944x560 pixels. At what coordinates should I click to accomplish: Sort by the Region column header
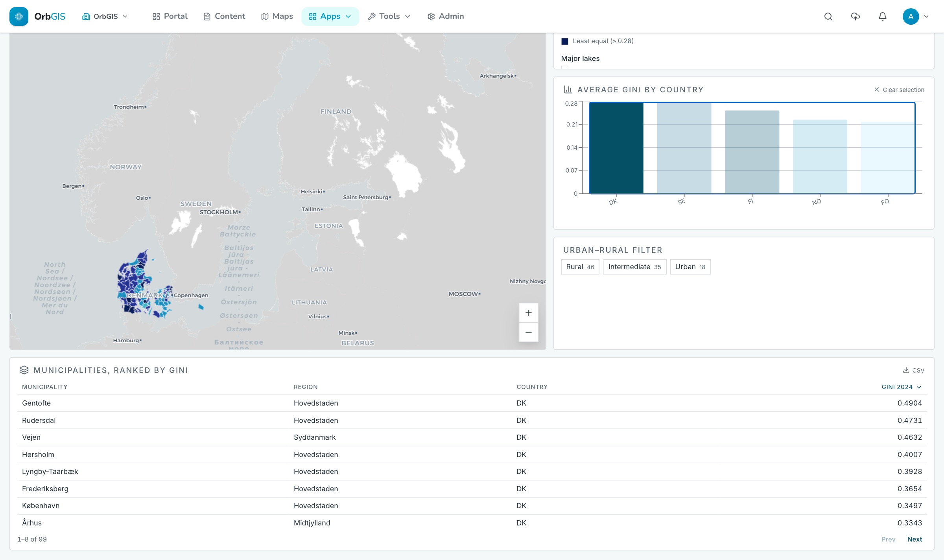[x=306, y=387]
